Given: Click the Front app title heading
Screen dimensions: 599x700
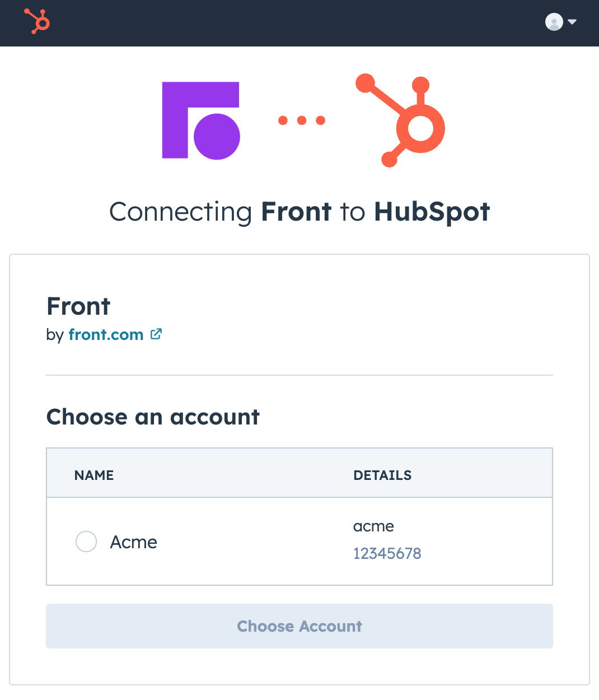Looking at the screenshot, I should point(78,306).
